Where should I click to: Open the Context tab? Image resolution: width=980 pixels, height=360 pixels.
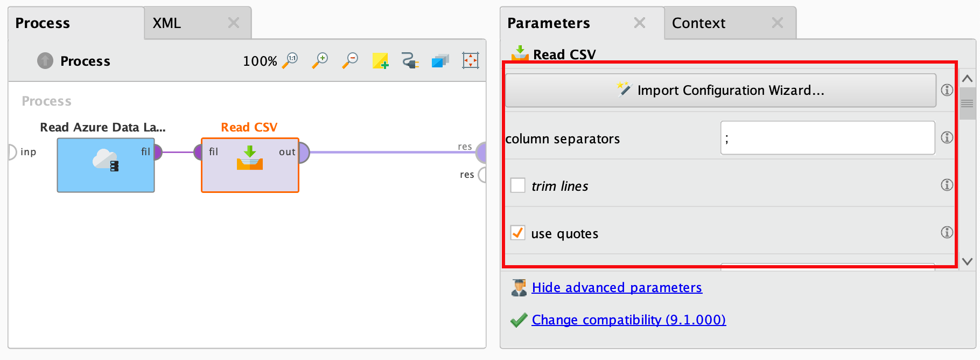coord(730,23)
